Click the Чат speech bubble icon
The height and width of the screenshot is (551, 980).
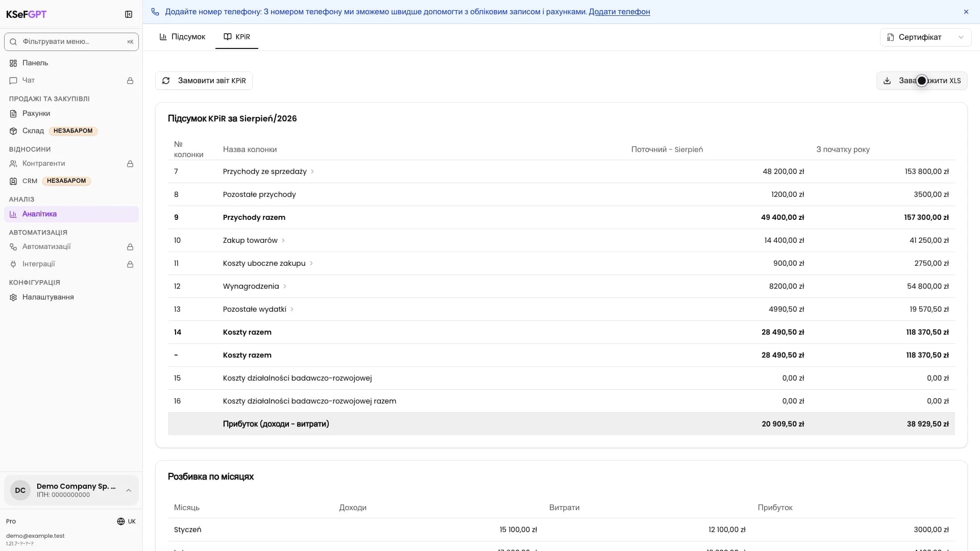coord(13,81)
